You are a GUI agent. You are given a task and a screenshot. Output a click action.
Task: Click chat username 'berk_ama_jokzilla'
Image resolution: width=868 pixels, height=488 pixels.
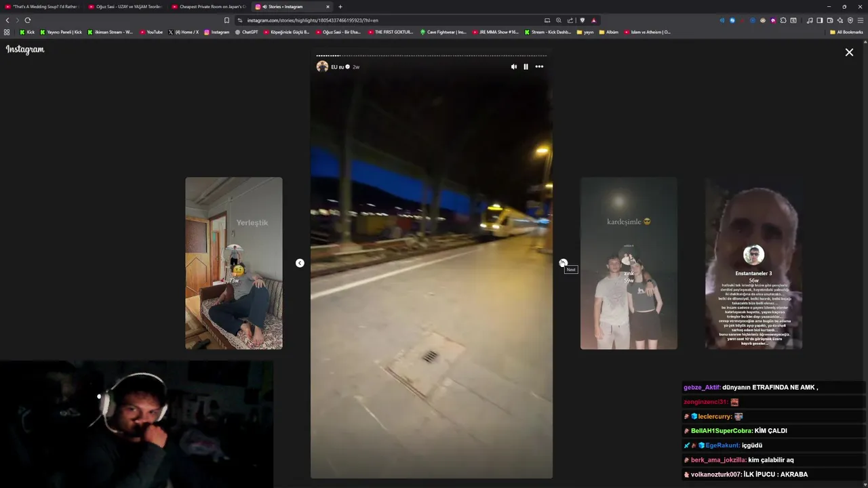[x=718, y=460]
